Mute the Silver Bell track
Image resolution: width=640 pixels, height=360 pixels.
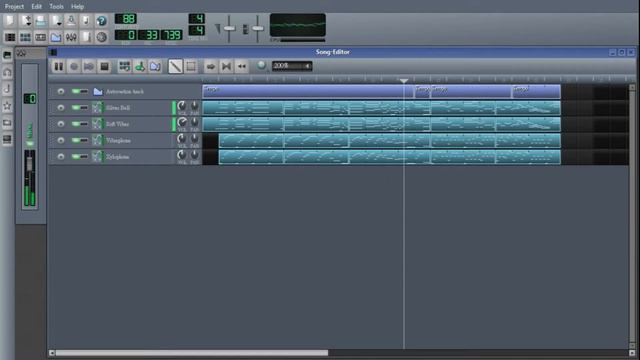(x=76, y=108)
